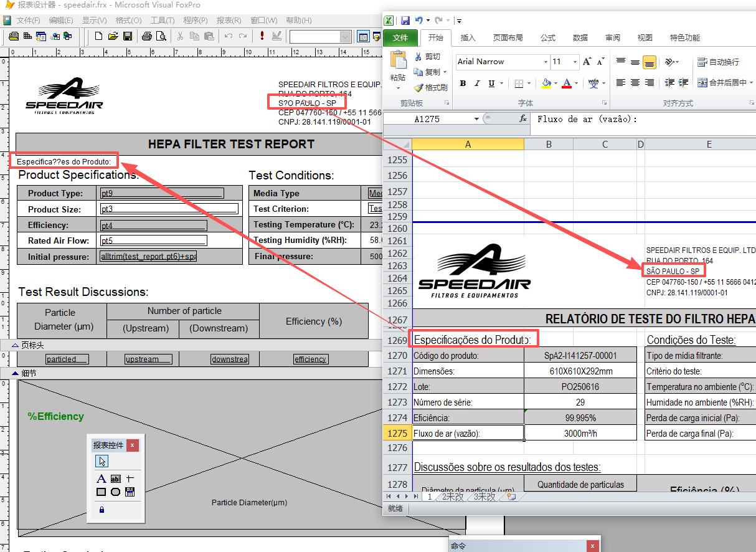756x552 pixels.
Task: Open the font size 11 dropdown
Action: pos(575,62)
